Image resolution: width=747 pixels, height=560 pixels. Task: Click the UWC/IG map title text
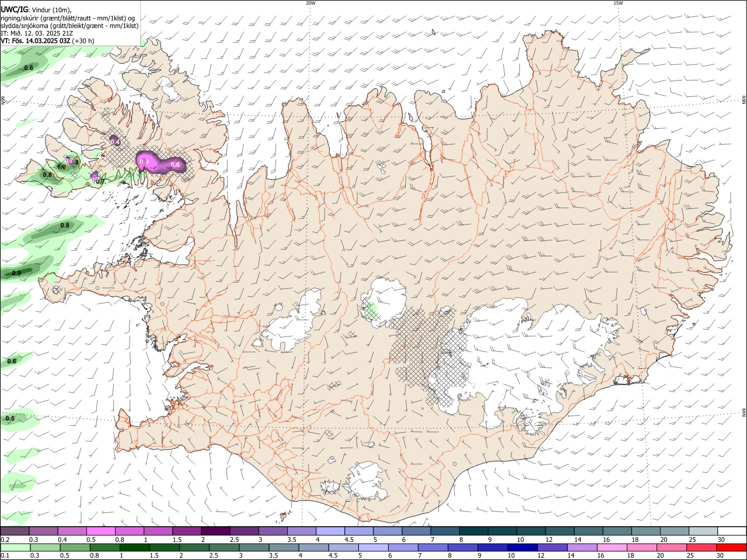(x=13, y=9)
